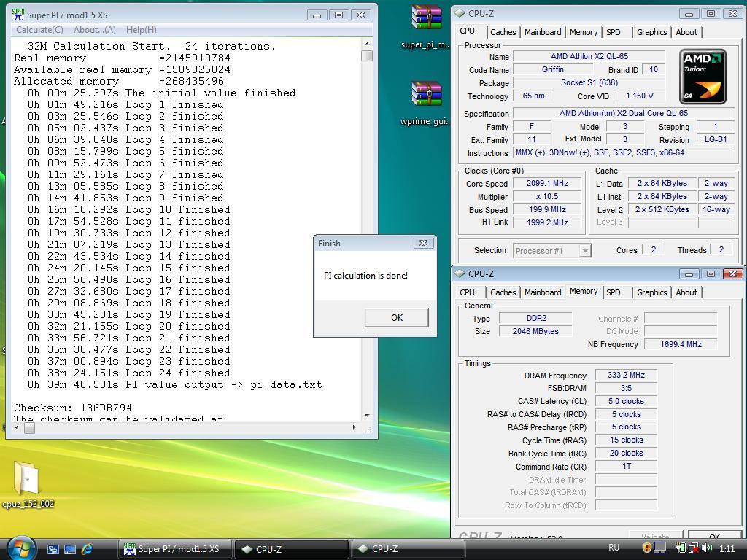Click the CAS# Latency 5.0 clocks value
The height and width of the screenshot is (560, 747).
[626, 402]
